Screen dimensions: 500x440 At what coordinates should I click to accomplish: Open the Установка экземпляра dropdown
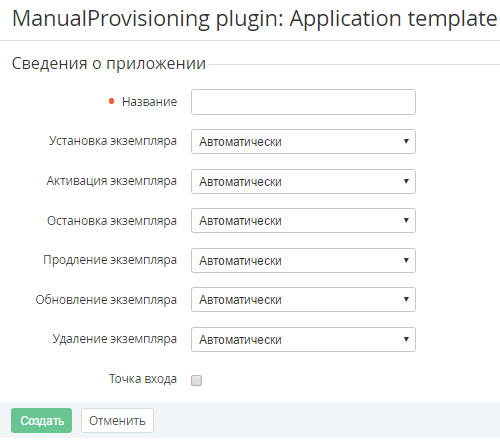[x=303, y=142]
